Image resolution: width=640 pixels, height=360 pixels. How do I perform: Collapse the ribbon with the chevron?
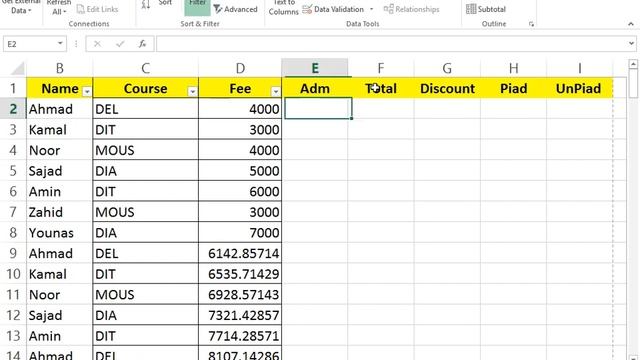(x=631, y=24)
